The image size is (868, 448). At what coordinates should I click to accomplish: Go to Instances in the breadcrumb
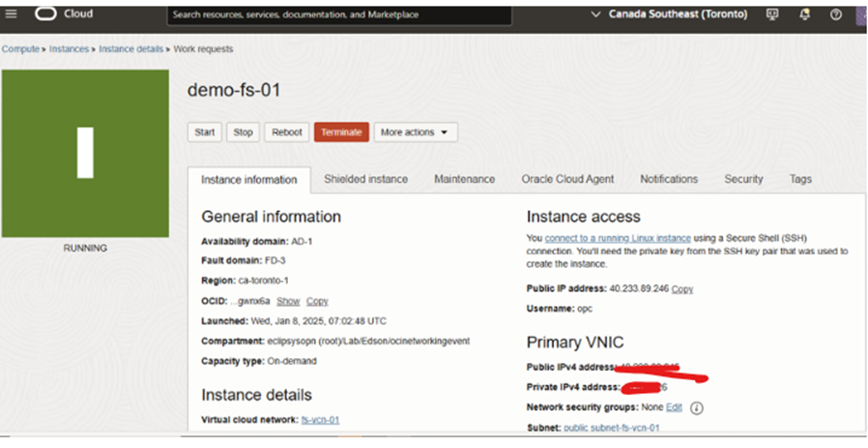pos(69,48)
